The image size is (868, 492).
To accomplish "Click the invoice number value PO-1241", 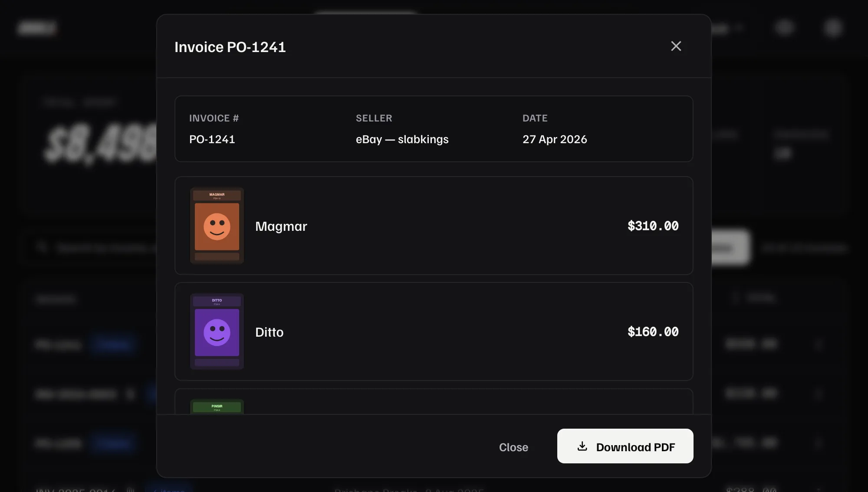I will pyautogui.click(x=212, y=139).
